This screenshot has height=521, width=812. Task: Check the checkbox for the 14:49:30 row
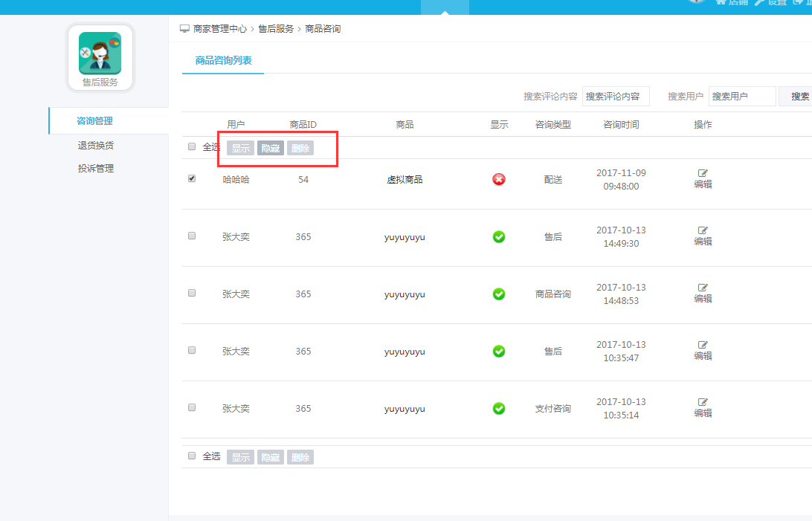192,236
